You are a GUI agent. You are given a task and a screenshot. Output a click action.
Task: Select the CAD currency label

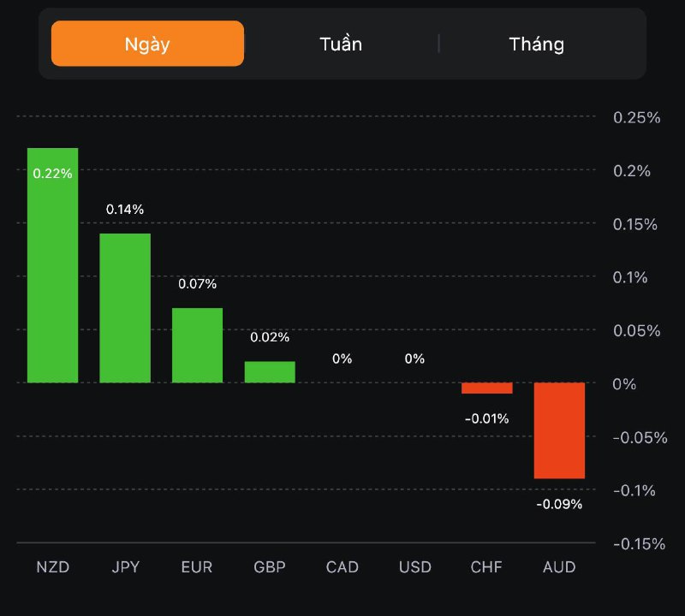[342, 567]
